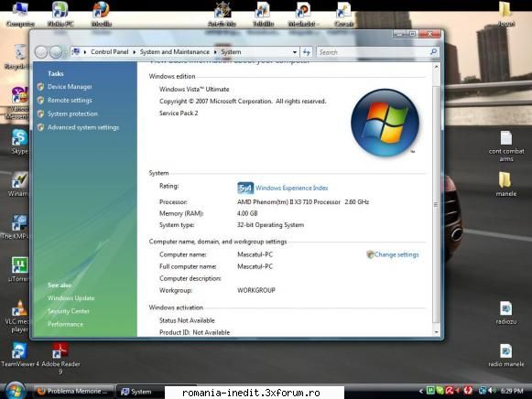Open the radio manele desktop file
Viewport: 532px width, 399px height.
coord(505,355)
